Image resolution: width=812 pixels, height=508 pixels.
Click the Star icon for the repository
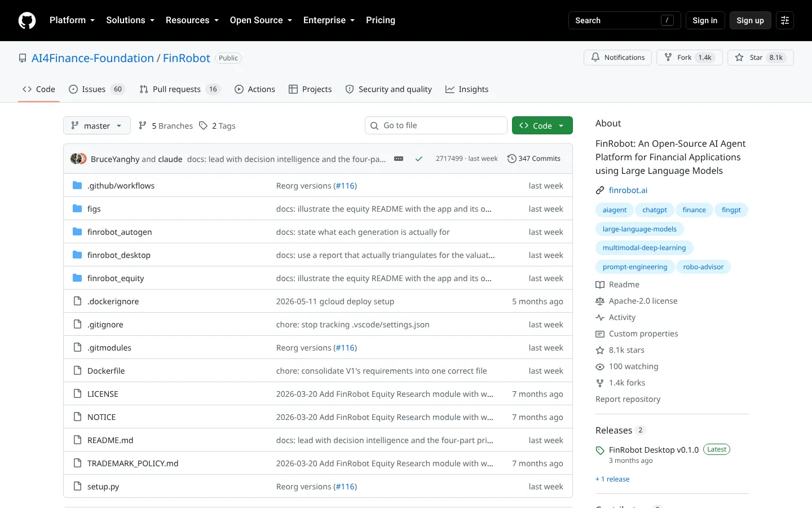(x=739, y=58)
